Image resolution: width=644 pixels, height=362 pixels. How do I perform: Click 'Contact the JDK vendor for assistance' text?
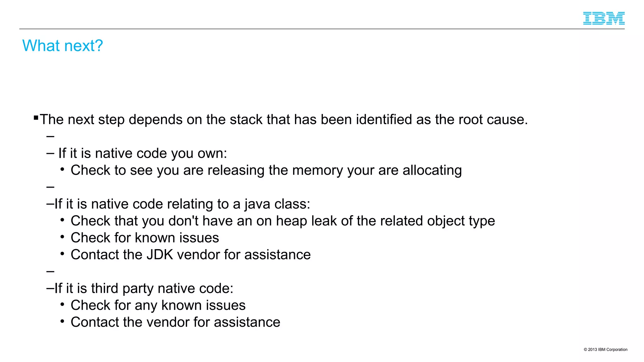click(191, 255)
